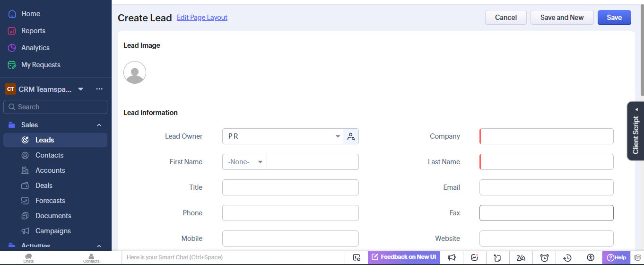Focus the Mobile field
Screen dimensions: 644x265
(290, 238)
